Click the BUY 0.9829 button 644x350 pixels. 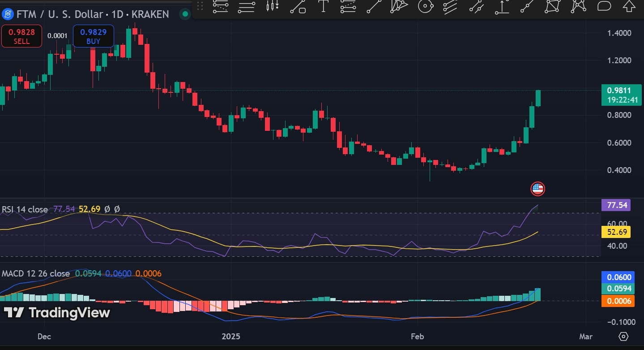pos(93,36)
